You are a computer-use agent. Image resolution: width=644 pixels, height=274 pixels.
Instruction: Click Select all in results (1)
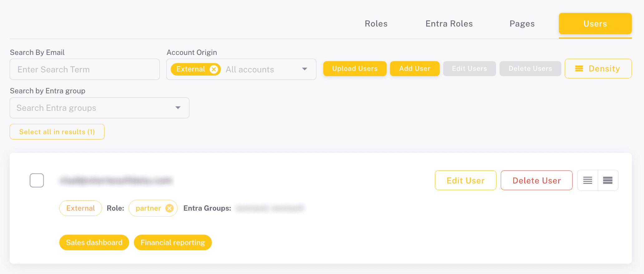click(57, 132)
